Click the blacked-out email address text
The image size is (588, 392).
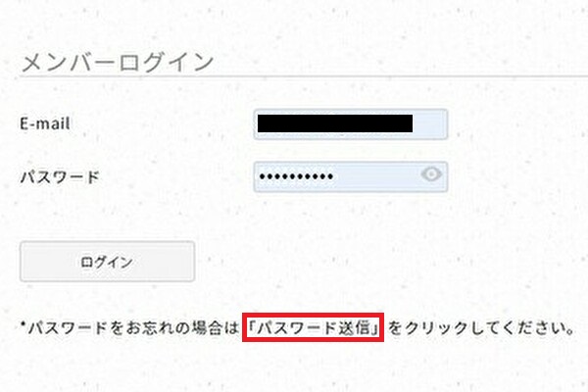pos(335,123)
